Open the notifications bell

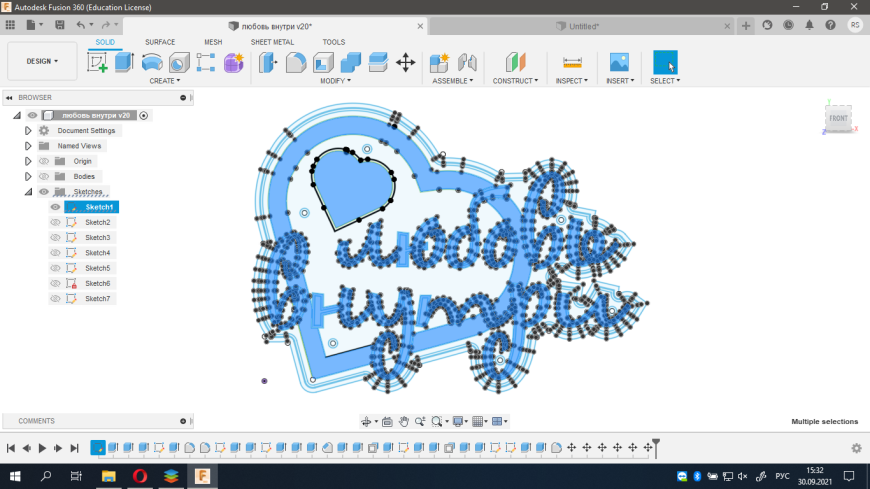click(810, 25)
